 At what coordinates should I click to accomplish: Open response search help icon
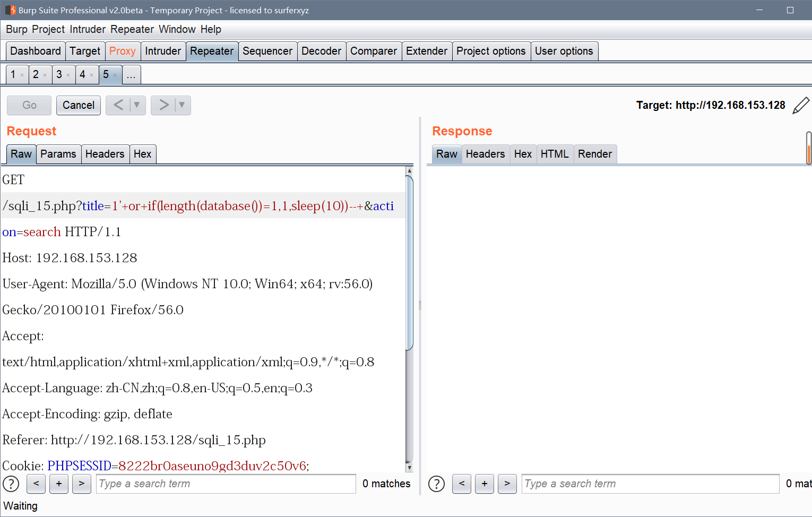point(436,484)
